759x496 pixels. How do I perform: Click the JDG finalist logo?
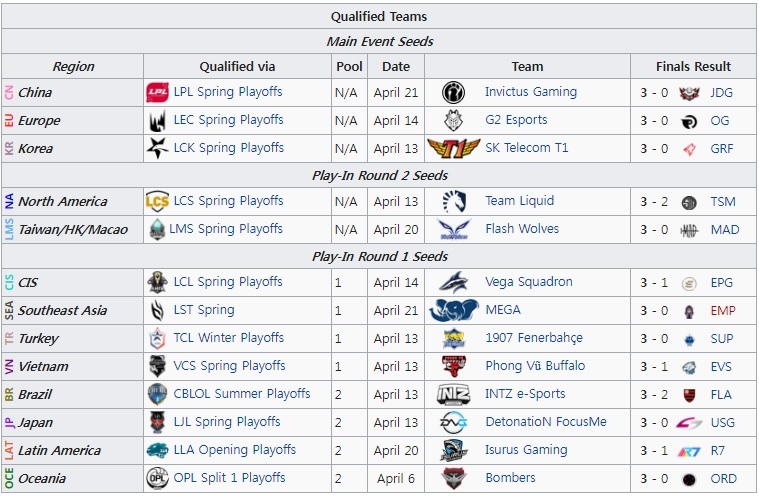pos(689,92)
